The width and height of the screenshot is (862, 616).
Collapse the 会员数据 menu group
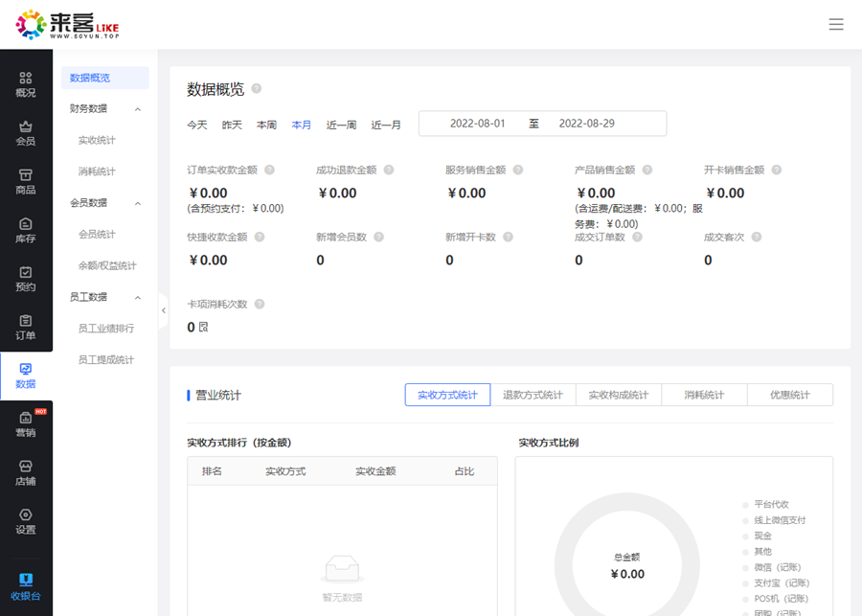tap(138, 203)
